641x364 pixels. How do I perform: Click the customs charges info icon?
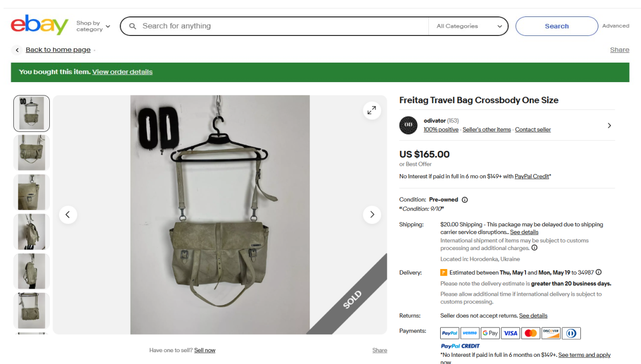tap(534, 248)
